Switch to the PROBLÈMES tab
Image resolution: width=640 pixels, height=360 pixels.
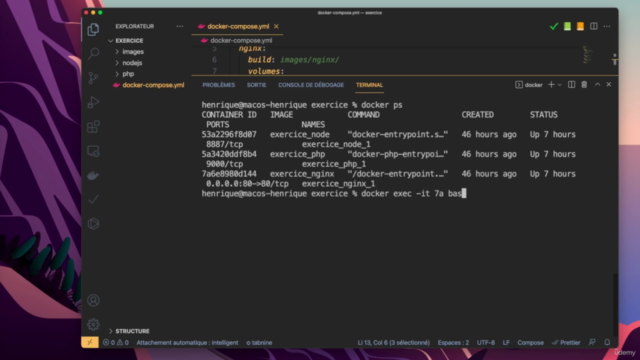[219, 85]
